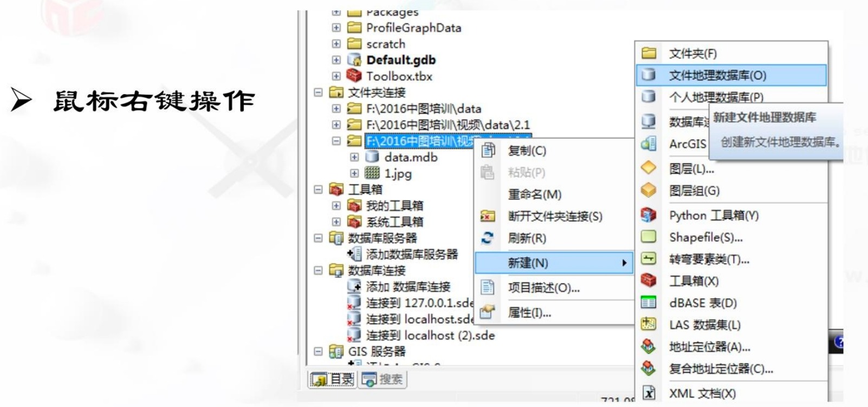
Task: Click the Toolbox.tbx toolbox icon
Action: tap(354, 76)
